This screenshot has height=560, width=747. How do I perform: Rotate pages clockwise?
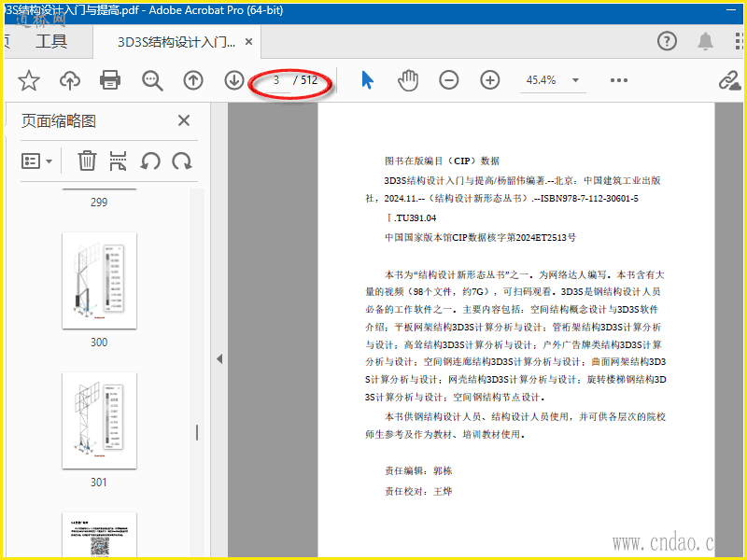[x=182, y=161]
